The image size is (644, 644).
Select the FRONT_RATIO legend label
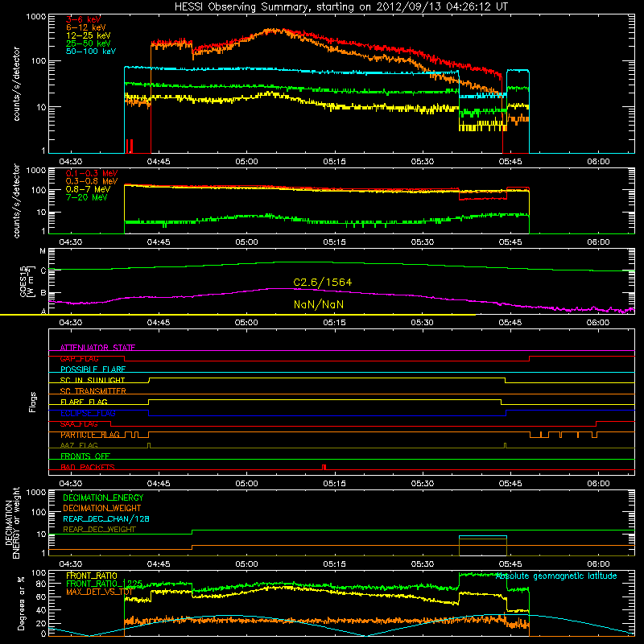(x=92, y=576)
